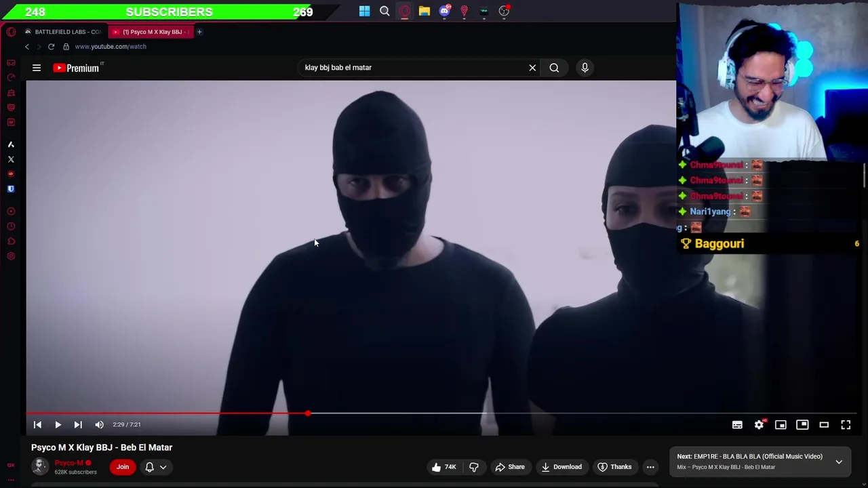The width and height of the screenshot is (868, 488).
Task: Enable miniplayer mode
Action: tap(781, 424)
